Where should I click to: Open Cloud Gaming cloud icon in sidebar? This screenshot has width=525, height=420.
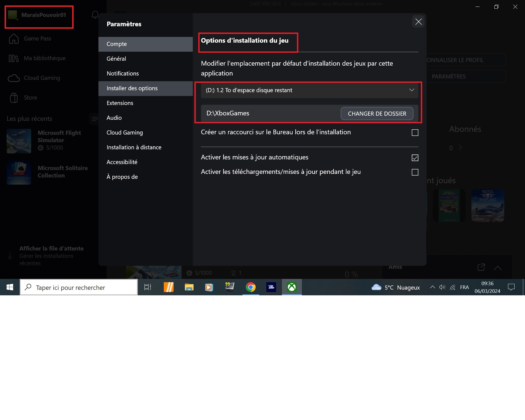coord(14,78)
